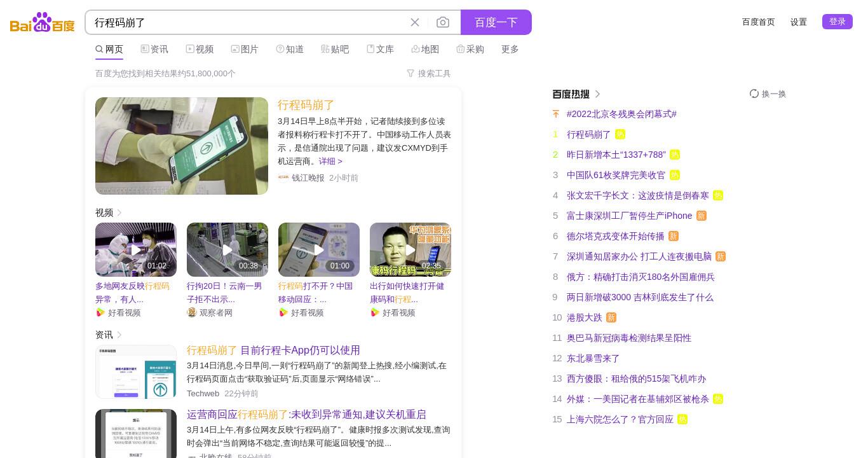Open 运营商回应行程码崩了 article link

[306, 414]
